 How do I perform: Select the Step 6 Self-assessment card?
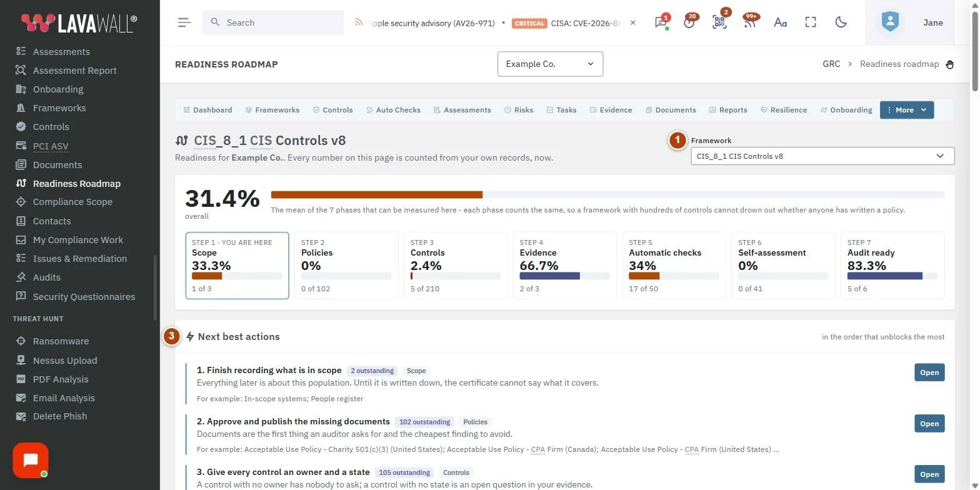click(x=784, y=266)
